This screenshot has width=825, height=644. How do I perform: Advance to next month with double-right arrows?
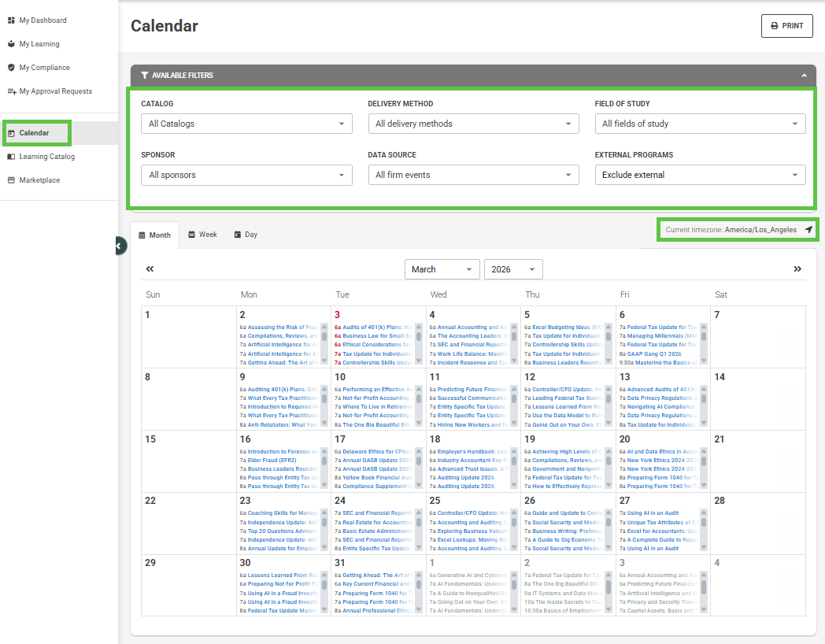click(797, 269)
